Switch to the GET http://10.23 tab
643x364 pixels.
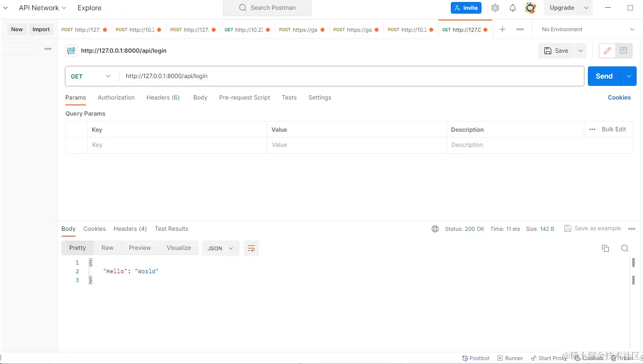click(248, 29)
